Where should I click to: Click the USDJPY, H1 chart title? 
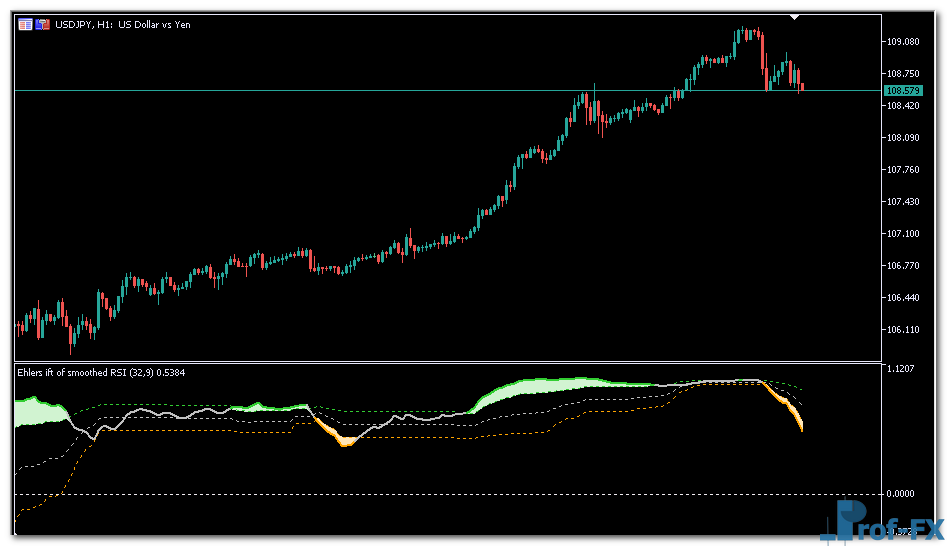click(x=124, y=25)
